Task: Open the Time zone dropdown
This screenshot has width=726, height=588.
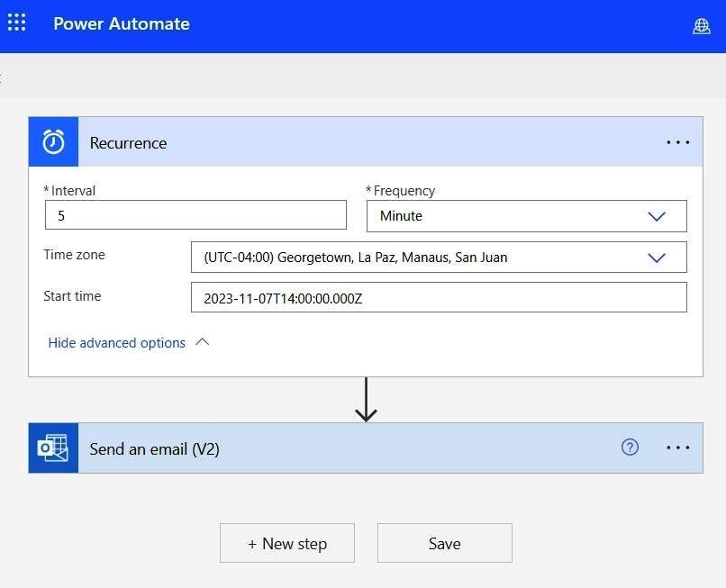Action: (439, 257)
